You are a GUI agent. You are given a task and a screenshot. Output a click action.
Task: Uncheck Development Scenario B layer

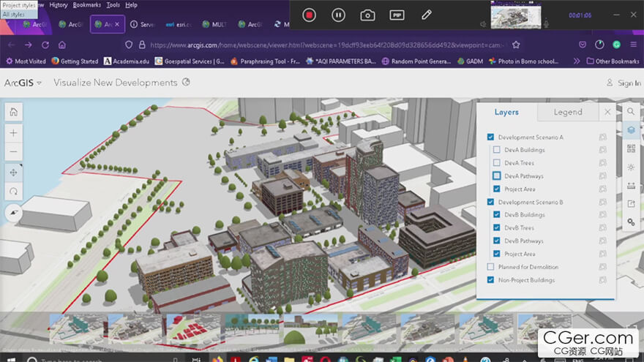[x=490, y=202]
